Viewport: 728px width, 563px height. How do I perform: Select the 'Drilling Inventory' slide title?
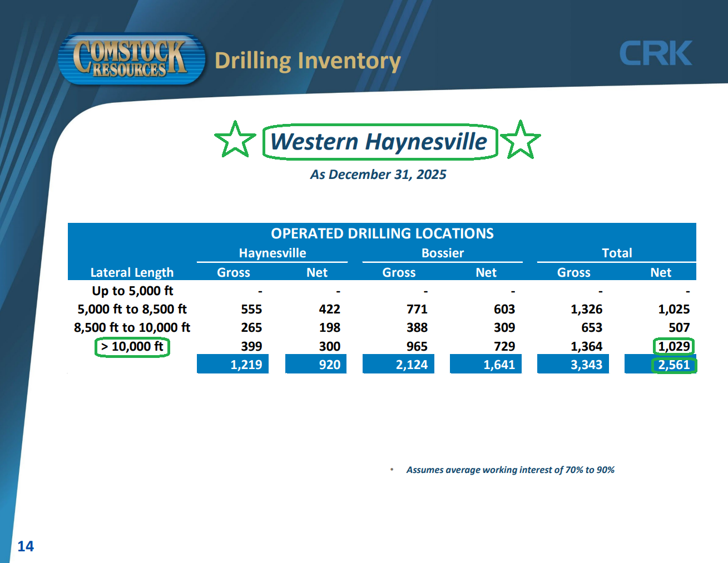tap(308, 61)
